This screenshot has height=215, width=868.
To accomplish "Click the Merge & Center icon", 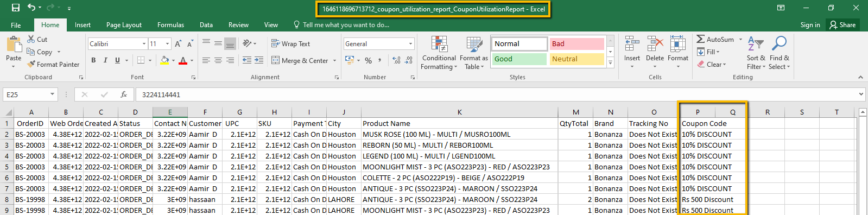I will (275, 60).
